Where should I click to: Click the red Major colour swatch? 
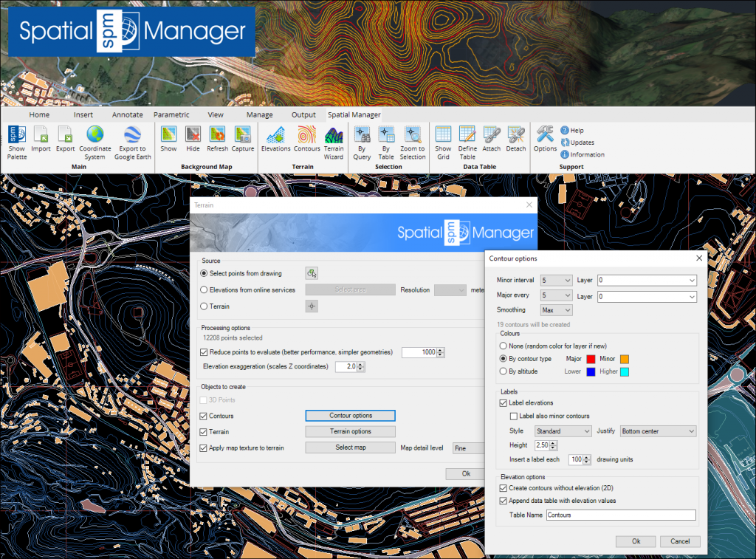pos(591,359)
